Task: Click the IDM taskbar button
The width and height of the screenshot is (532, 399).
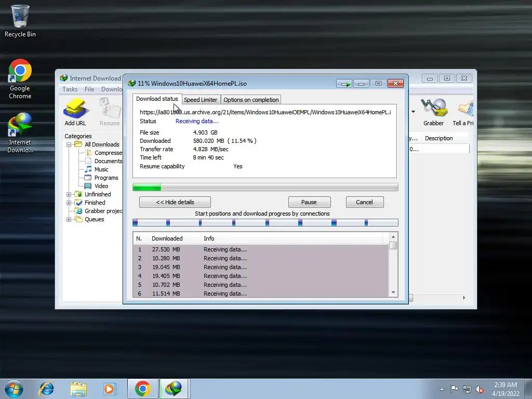Action: (174, 389)
